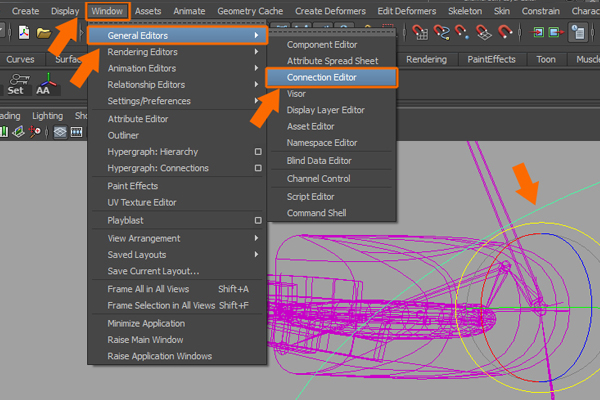
Task: Open Hypergraph: Hierarchy option box
Action: pyautogui.click(x=258, y=152)
